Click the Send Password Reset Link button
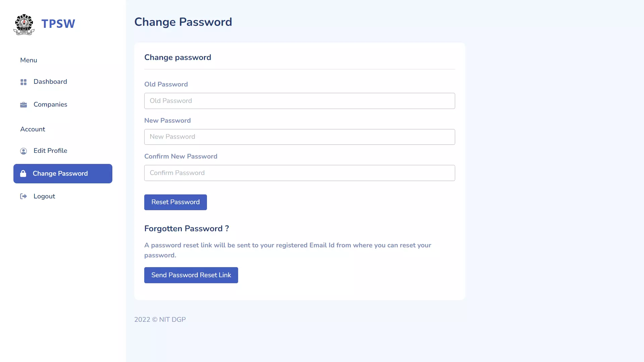This screenshot has height=362, width=644. [191, 275]
